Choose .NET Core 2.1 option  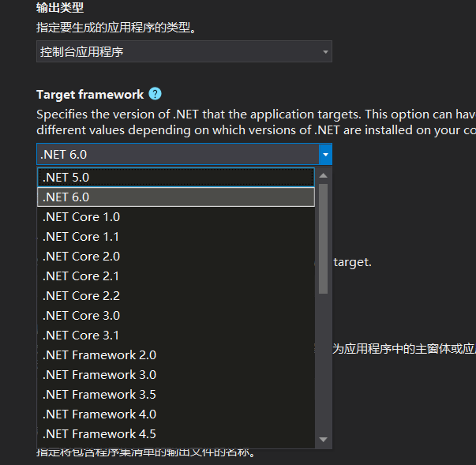(x=176, y=276)
